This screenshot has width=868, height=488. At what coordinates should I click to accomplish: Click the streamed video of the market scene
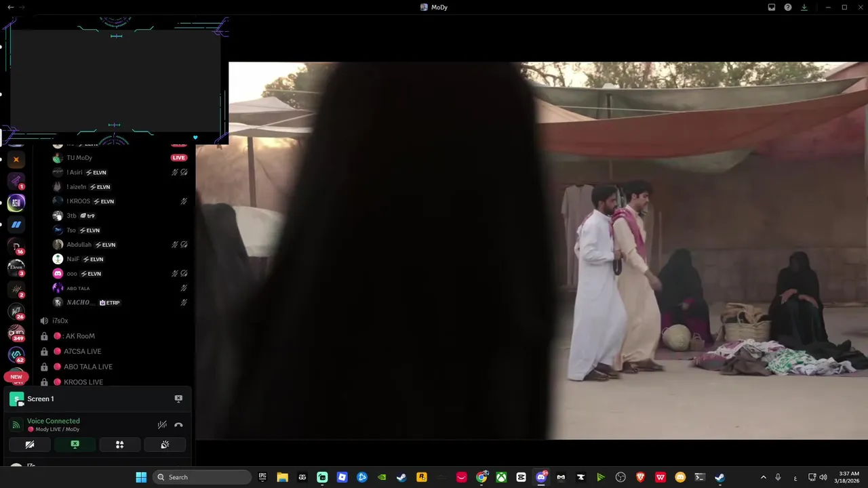click(532, 251)
